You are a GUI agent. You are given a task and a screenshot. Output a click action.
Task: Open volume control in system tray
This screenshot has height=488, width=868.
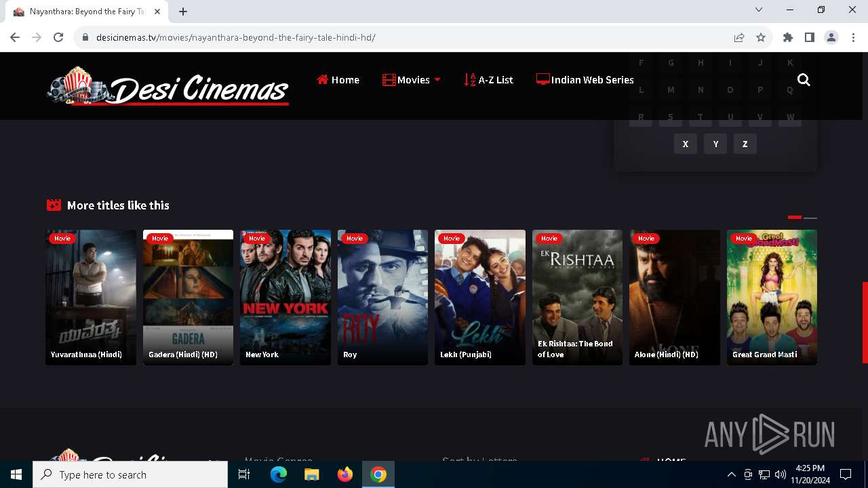781,474
